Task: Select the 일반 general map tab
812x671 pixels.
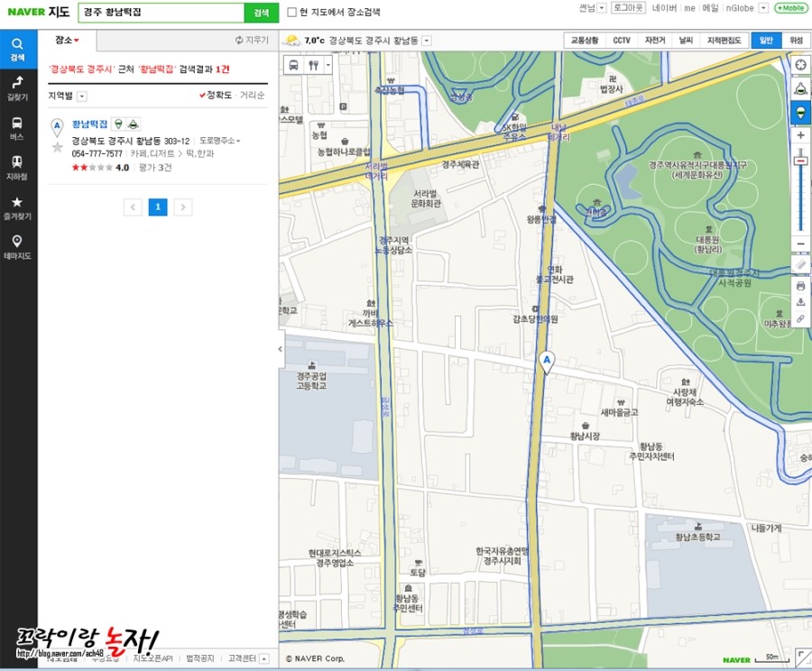Action: [766, 41]
